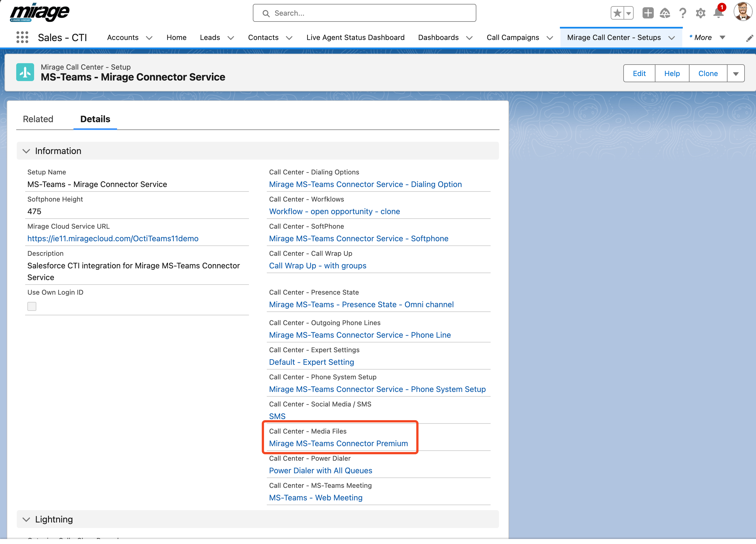Click the Help button

(x=672, y=73)
